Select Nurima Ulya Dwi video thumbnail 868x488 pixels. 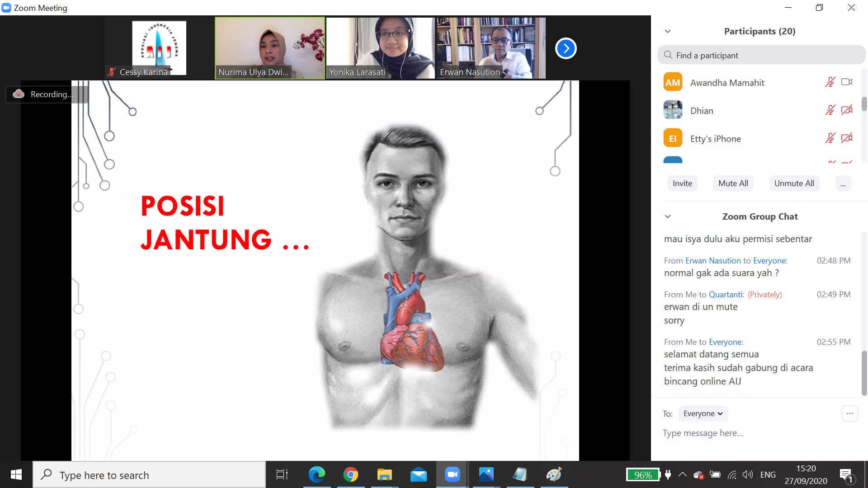[x=270, y=48]
